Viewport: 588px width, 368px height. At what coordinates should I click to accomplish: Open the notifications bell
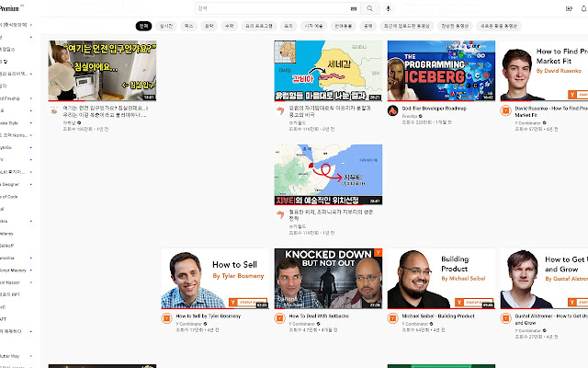(584, 8)
